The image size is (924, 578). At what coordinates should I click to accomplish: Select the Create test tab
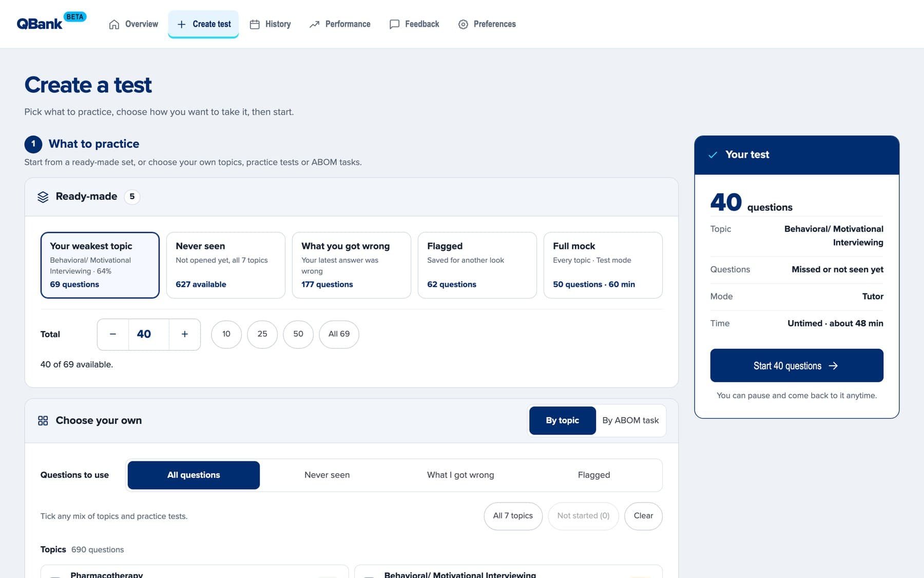(x=203, y=24)
